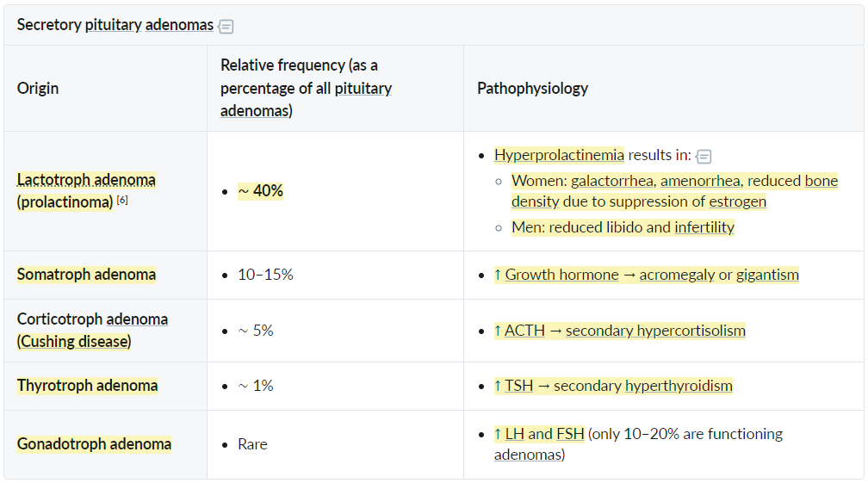Click the galactorrhea link
Viewport: 868px width, 483px height.
pos(613,181)
